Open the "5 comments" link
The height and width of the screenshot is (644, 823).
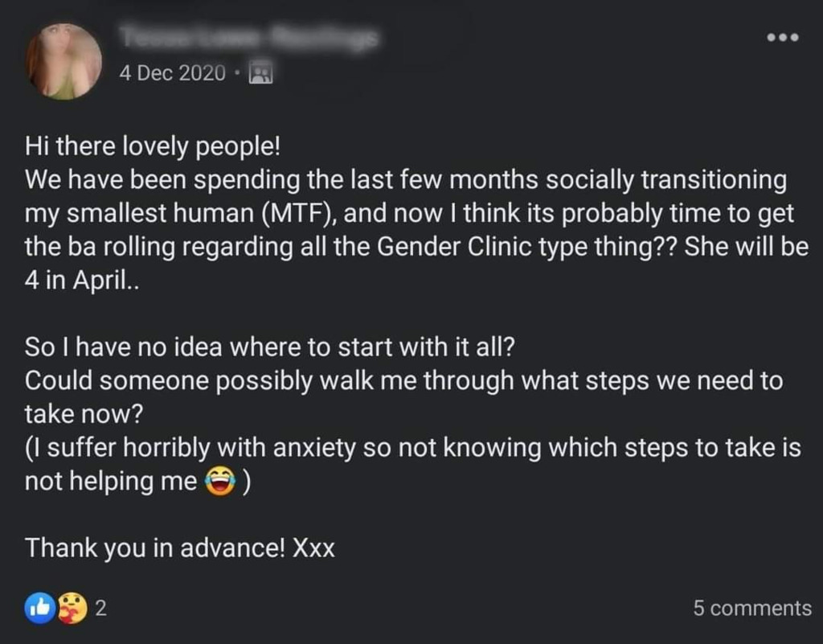pos(752,609)
